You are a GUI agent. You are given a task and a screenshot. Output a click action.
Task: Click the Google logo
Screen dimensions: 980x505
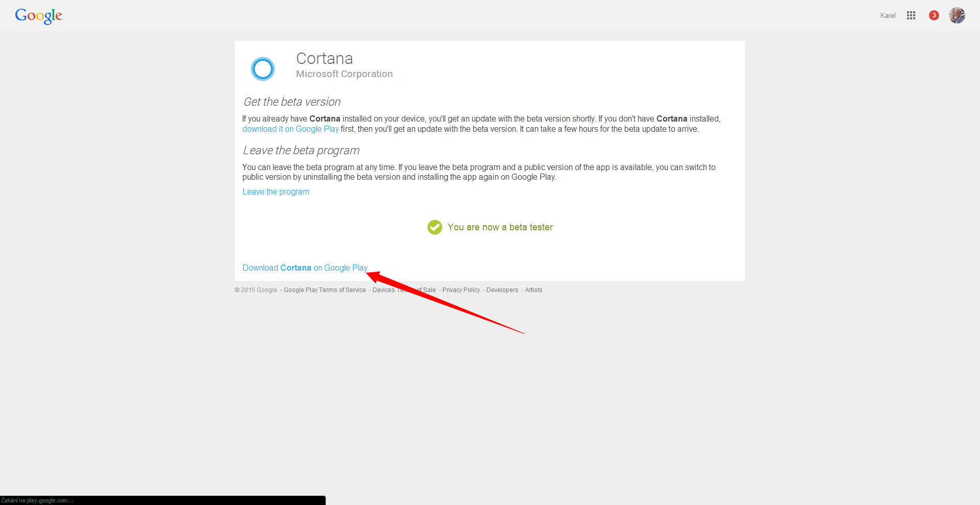38,16
